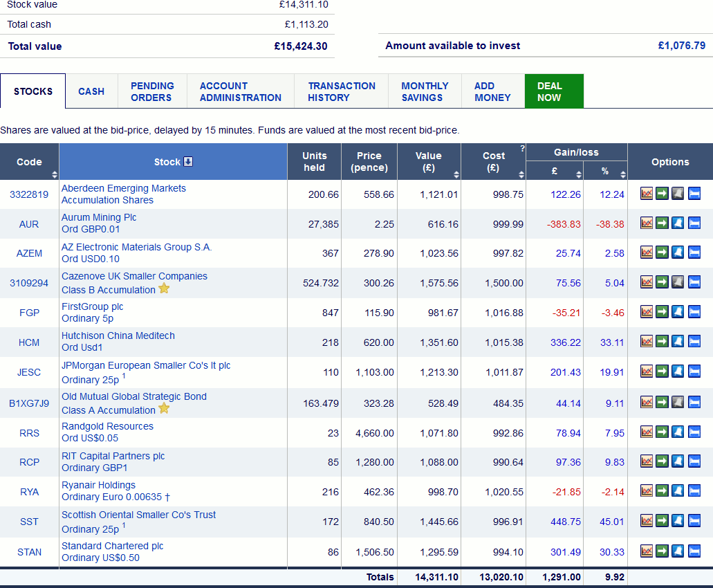
Task: Click the chart icon for Ryanair Holdings
Action: [x=646, y=491]
